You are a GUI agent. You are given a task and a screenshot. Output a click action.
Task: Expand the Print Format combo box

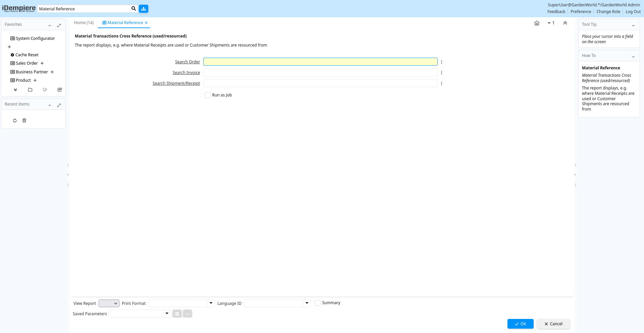[x=211, y=303]
